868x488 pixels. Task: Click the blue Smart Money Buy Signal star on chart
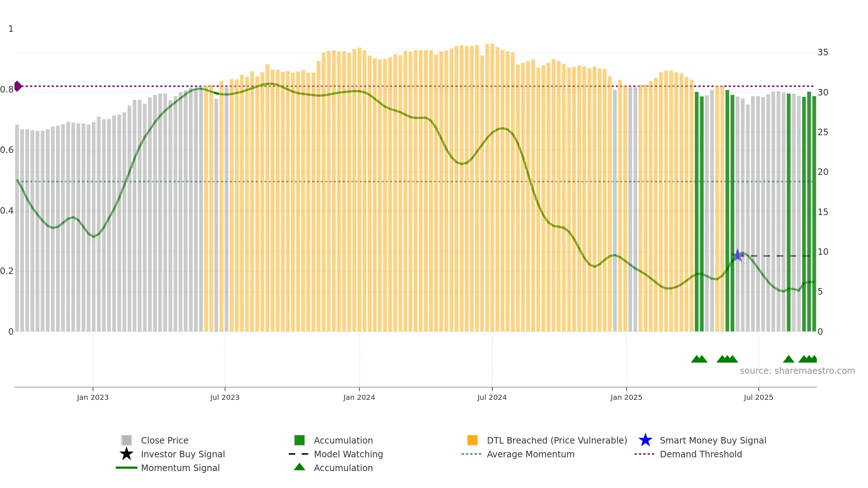tap(737, 256)
